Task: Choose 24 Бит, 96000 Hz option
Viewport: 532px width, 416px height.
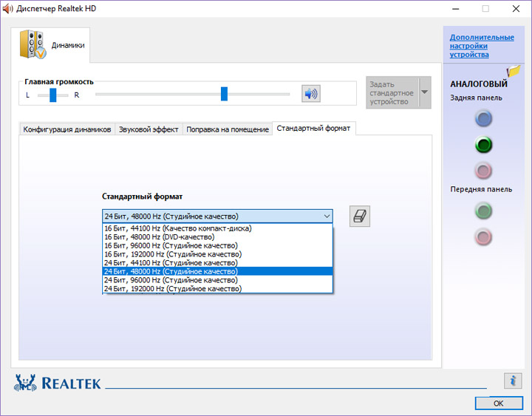Action: pyautogui.click(x=217, y=280)
